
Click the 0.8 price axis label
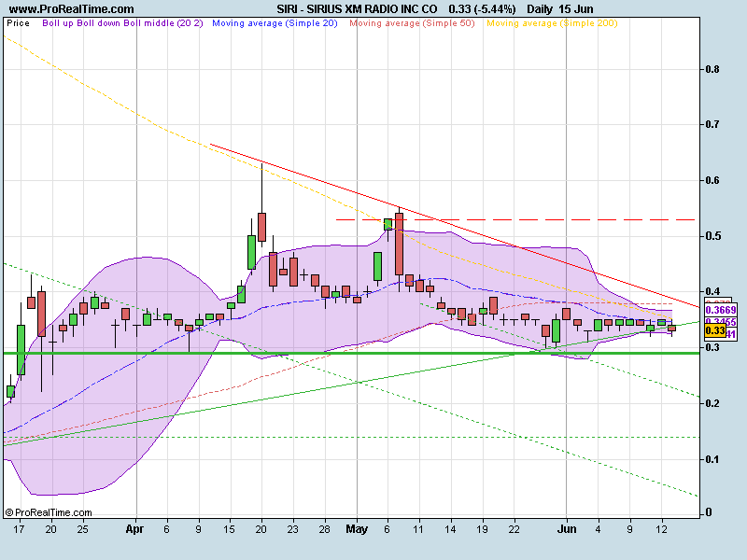tap(712, 69)
